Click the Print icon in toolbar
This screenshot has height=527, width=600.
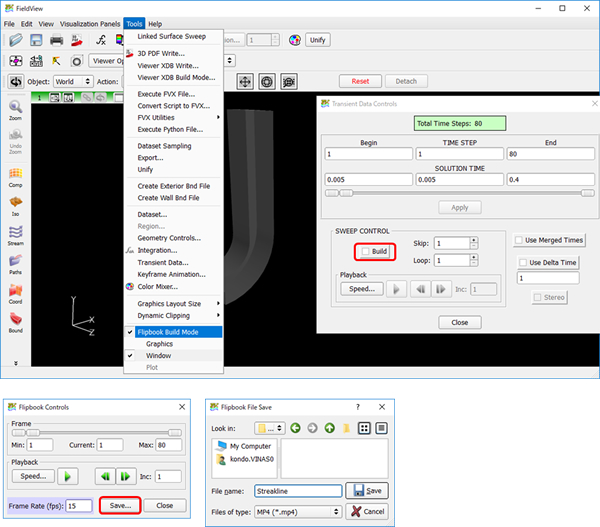[57, 40]
